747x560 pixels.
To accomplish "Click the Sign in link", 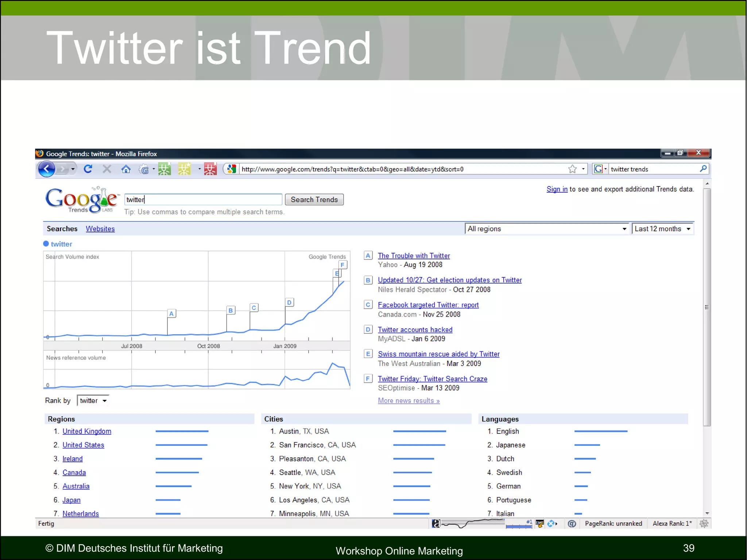I will click(557, 189).
